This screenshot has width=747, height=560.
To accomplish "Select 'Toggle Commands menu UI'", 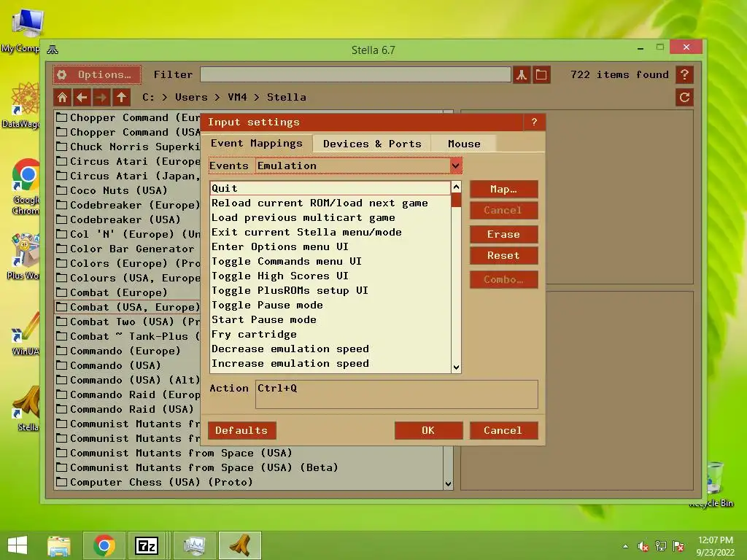I will pos(330,262).
